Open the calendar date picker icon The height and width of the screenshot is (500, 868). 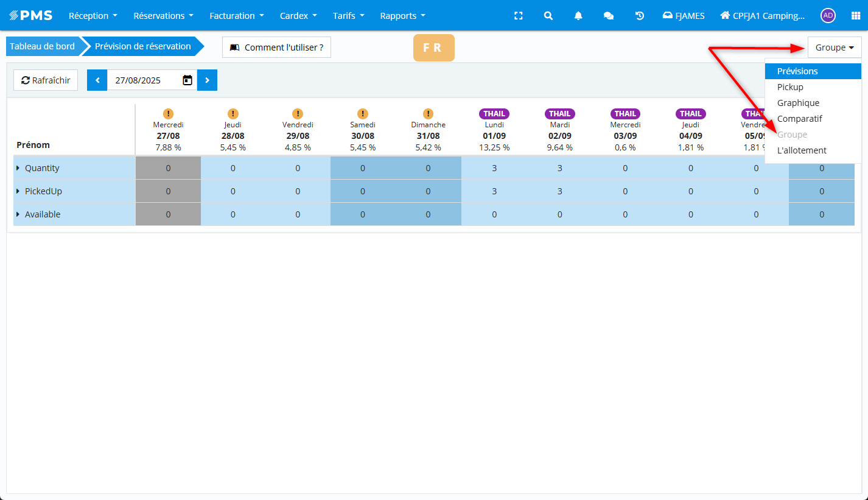[x=187, y=80]
